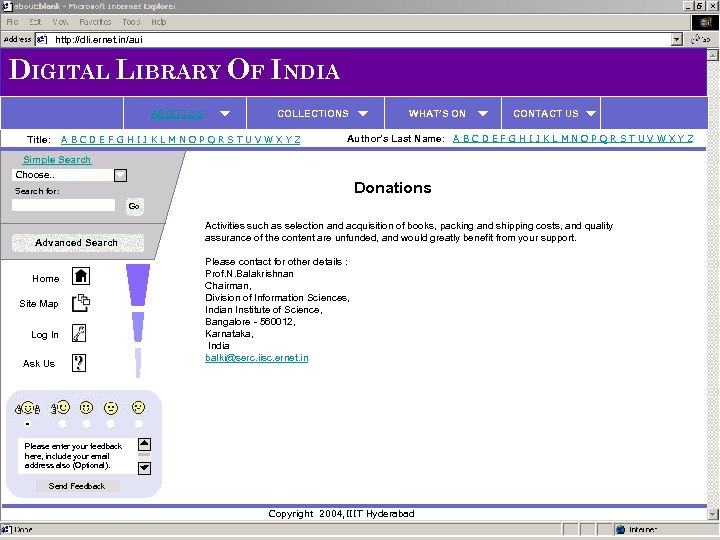This screenshot has height=540, width=720.
Task: Select the radio button under the sad smiley
Action: [x=138, y=424]
